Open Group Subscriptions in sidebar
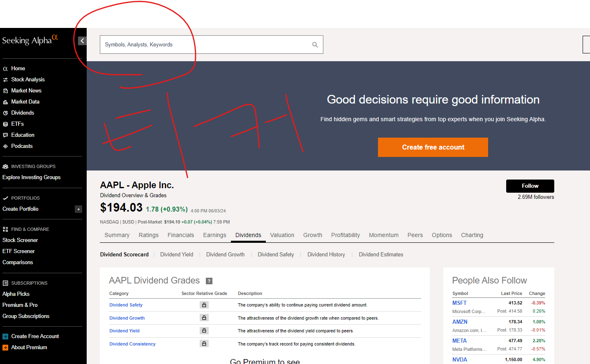The image size is (590, 364). [26, 316]
